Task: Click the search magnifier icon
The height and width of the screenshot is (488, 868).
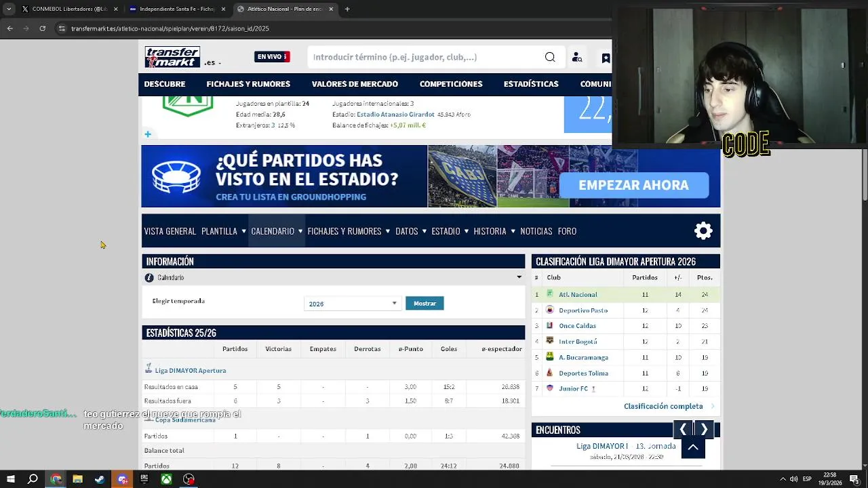Action: (550, 57)
